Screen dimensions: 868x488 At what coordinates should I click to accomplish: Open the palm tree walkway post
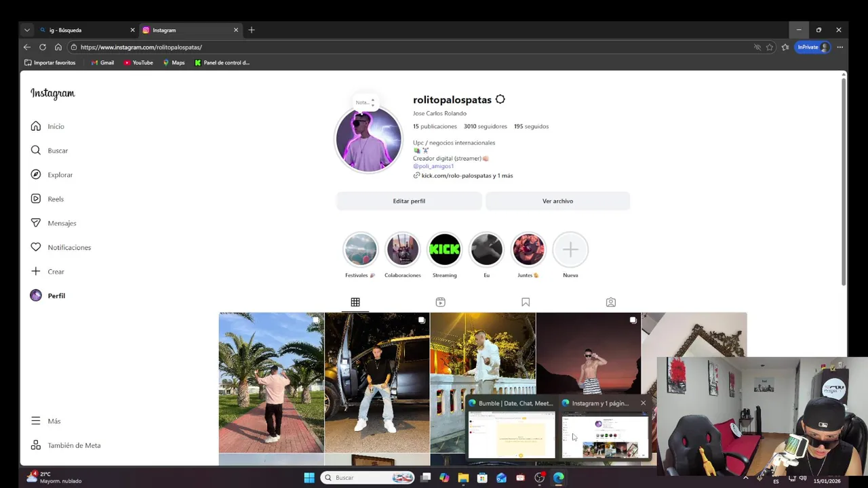pyautogui.click(x=271, y=382)
